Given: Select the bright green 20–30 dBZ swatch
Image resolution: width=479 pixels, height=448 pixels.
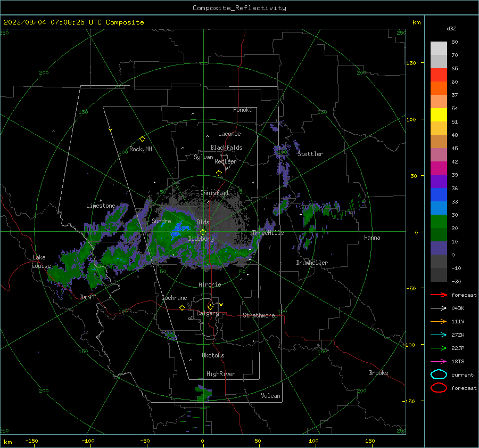Looking at the screenshot, I should coord(439,222).
